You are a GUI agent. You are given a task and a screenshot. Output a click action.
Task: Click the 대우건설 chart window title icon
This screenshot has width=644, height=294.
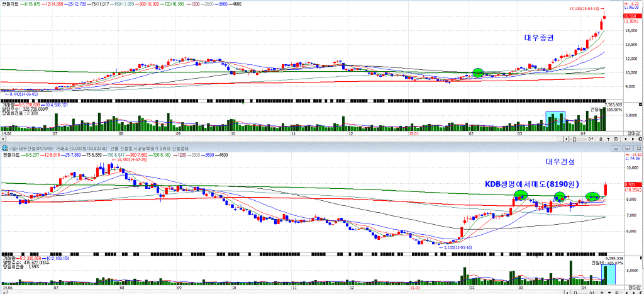[4, 149]
